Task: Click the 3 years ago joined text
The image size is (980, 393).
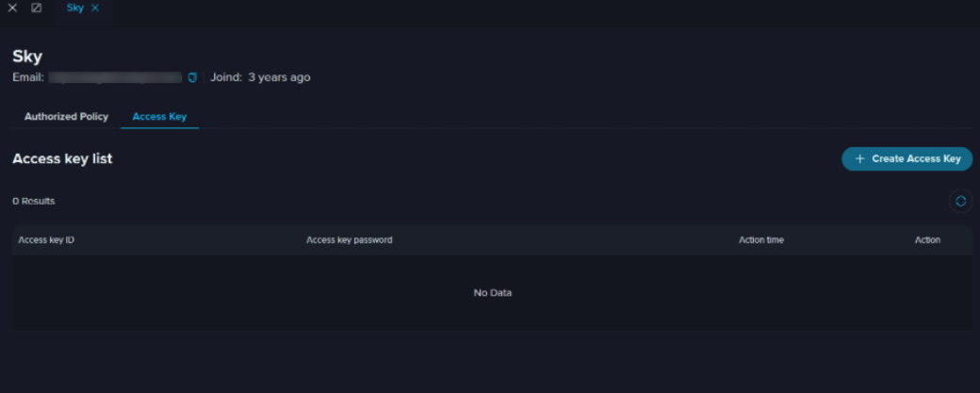Action: pyautogui.click(x=279, y=77)
